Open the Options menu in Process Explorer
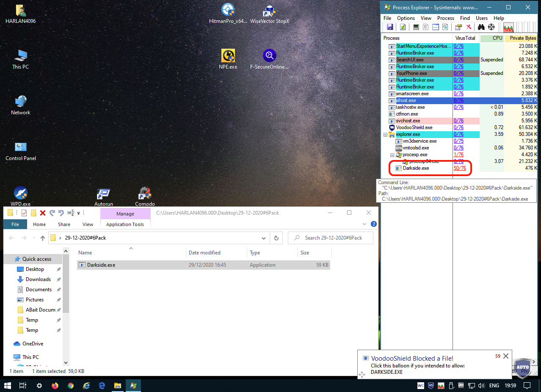The height and width of the screenshot is (392, 541). pos(406,18)
